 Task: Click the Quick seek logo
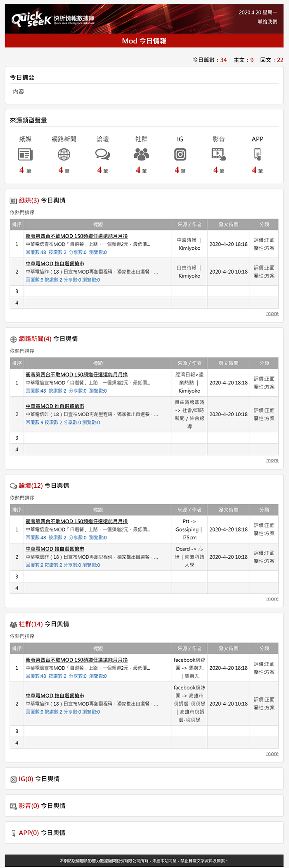click(53, 19)
